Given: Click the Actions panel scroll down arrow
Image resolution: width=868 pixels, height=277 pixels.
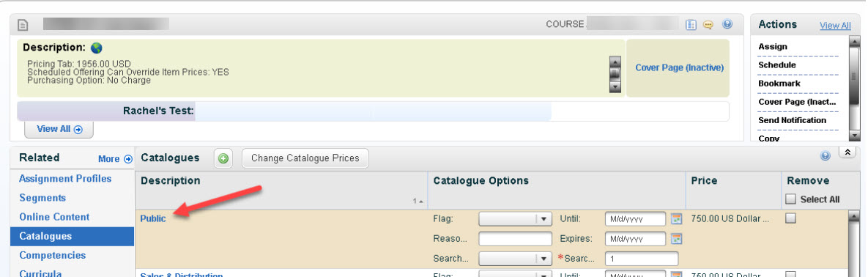Looking at the screenshot, I should point(855,136).
